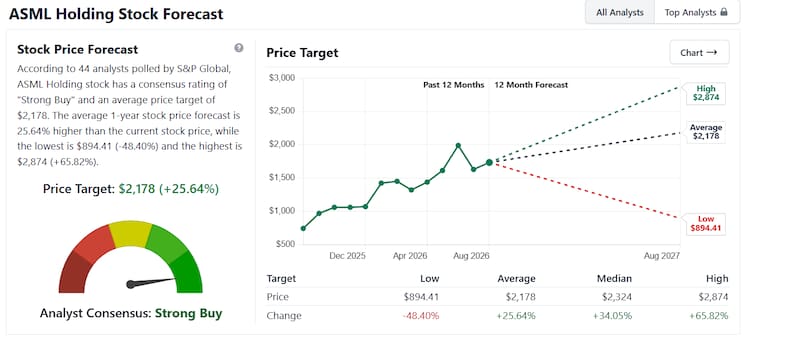This screenshot has height=360, width=800.
Task: Click the lock icon on Top Analysts
Action: [723, 12]
